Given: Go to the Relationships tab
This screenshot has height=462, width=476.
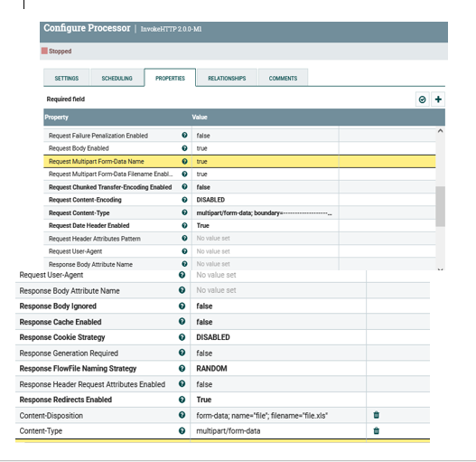Looking at the screenshot, I should coord(227,78).
